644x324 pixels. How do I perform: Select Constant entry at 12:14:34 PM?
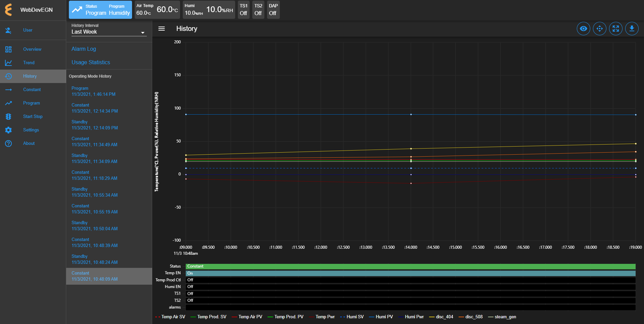[109, 108]
